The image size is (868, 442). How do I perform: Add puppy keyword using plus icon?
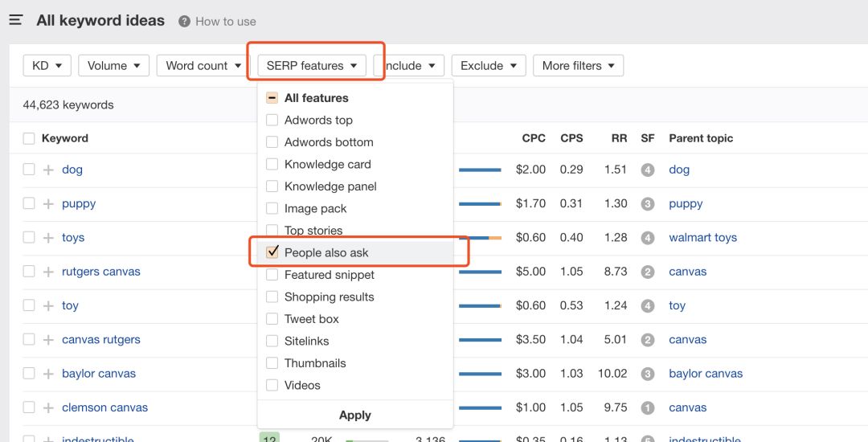click(x=48, y=204)
